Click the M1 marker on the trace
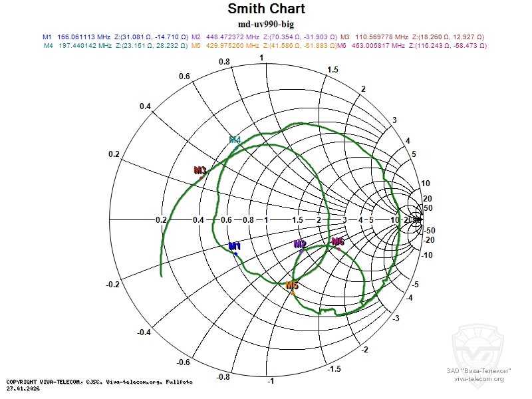 234,247
